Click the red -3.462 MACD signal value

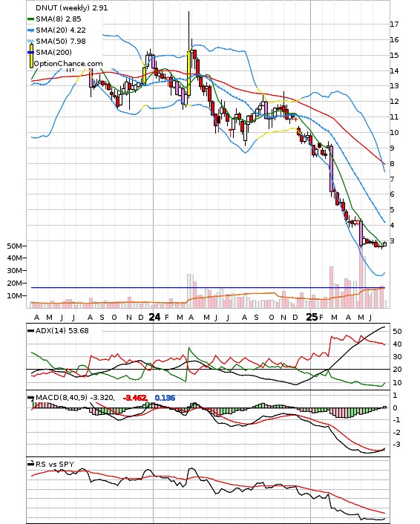click(135, 398)
